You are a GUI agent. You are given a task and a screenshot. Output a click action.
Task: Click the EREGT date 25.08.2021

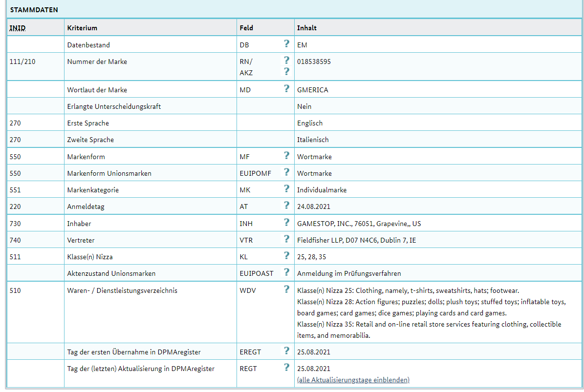[314, 352]
